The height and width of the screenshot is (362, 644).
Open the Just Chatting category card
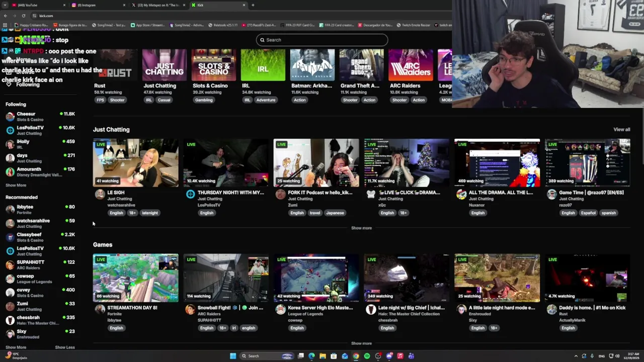pyautogui.click(x=164, y=65)
